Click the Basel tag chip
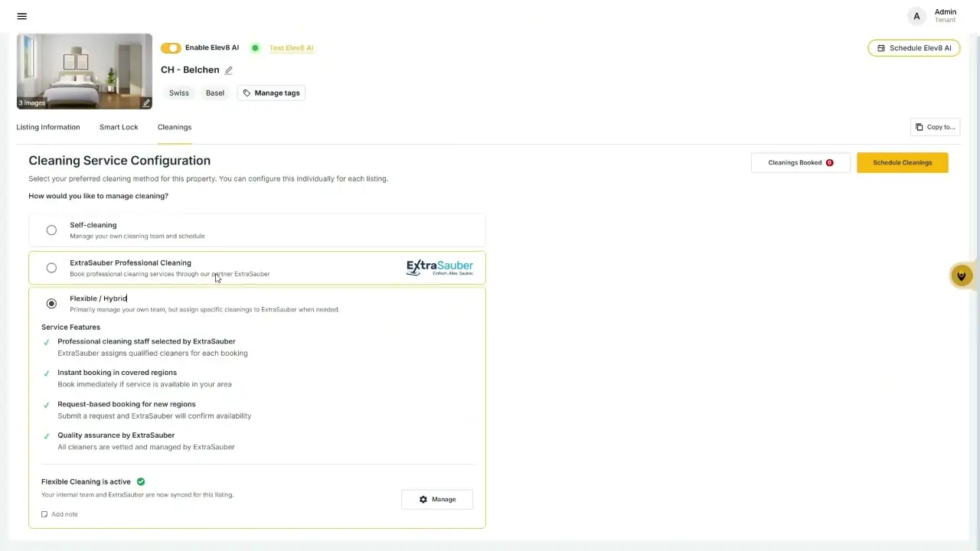980x551 pixels. (x=215, y=93)
